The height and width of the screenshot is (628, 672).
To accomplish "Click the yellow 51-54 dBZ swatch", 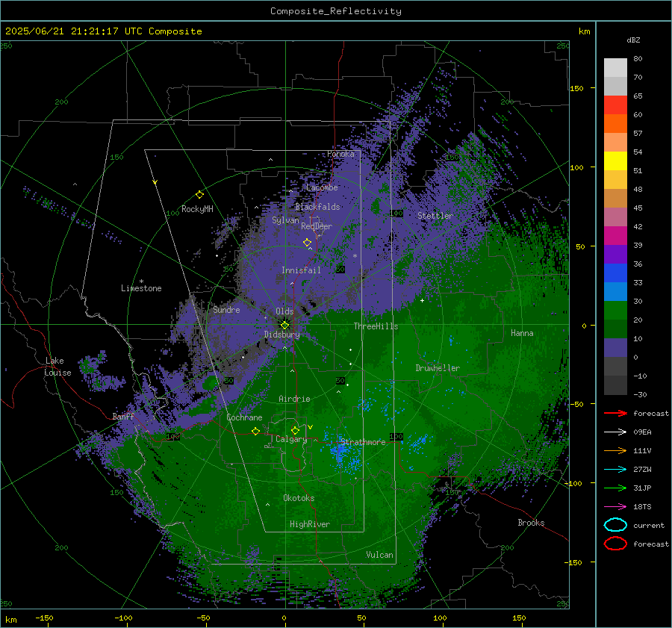I will (615, 161).
